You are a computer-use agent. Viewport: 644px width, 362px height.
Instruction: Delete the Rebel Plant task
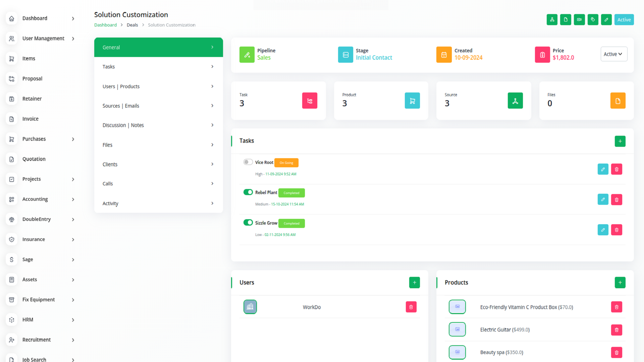[616, 200]
